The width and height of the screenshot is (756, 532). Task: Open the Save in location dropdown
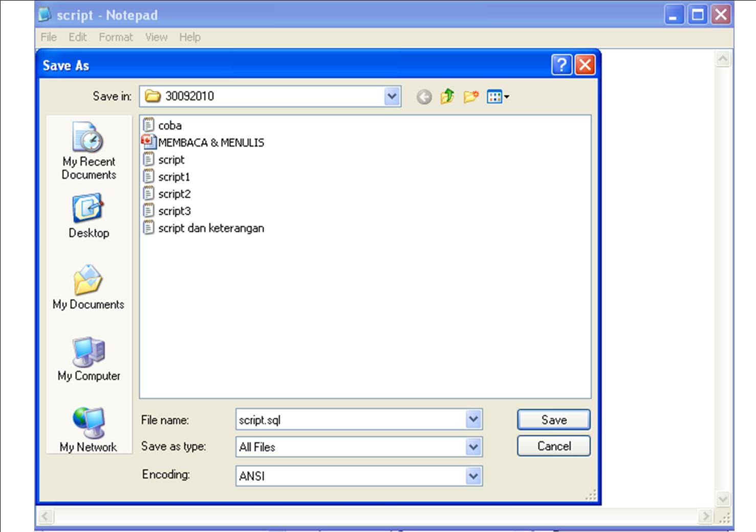pyautogui.click(x=391, y=96)
